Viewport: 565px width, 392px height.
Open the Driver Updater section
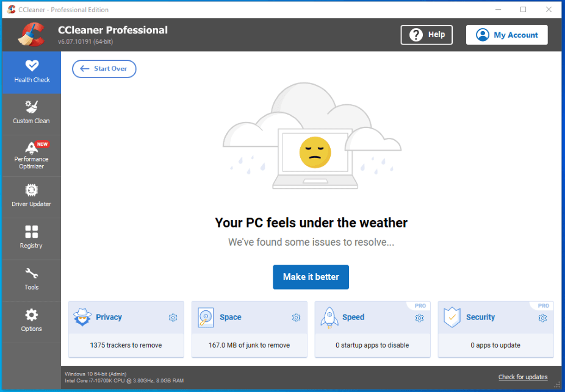click(x=32, y=198)
